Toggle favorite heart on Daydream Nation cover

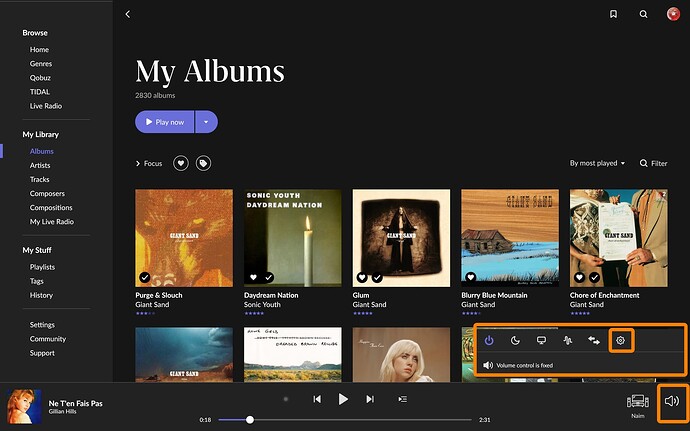coord(253,277)
